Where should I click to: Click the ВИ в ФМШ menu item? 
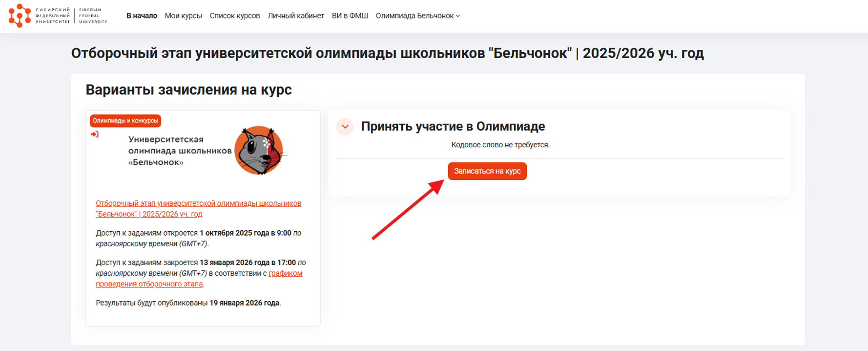[x=350, y=16]
